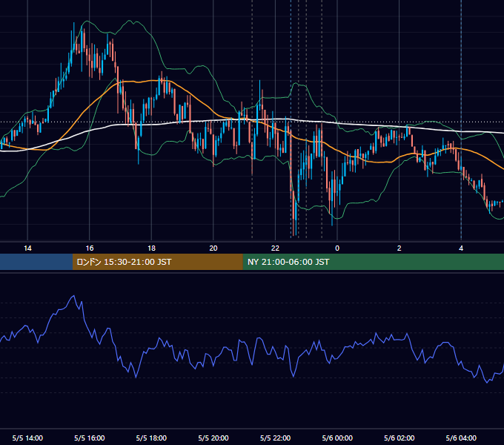This screenshot has height=445, width=504.
Task: Click the blue session bar before ロンドン
Action: 36,262
